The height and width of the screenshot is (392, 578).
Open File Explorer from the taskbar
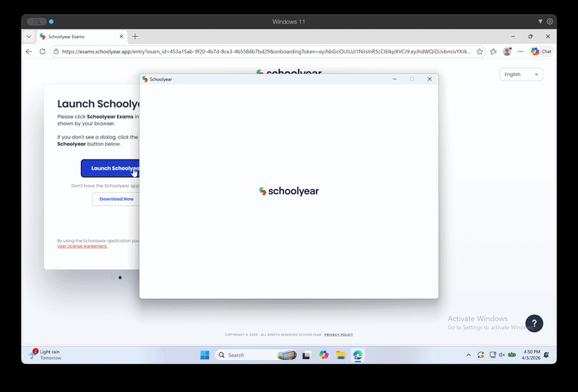[x=340, y=354]
